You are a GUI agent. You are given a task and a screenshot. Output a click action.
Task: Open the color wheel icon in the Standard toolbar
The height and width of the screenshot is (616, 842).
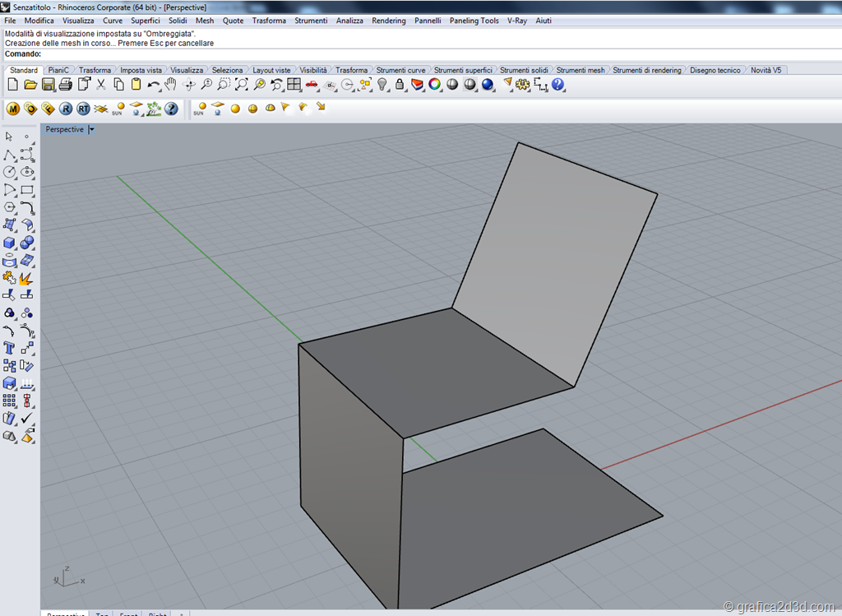[434, 85]
